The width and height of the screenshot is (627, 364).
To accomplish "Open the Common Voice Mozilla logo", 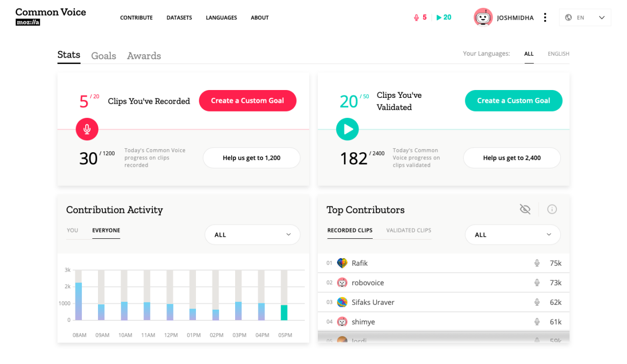I will point(50,17).
